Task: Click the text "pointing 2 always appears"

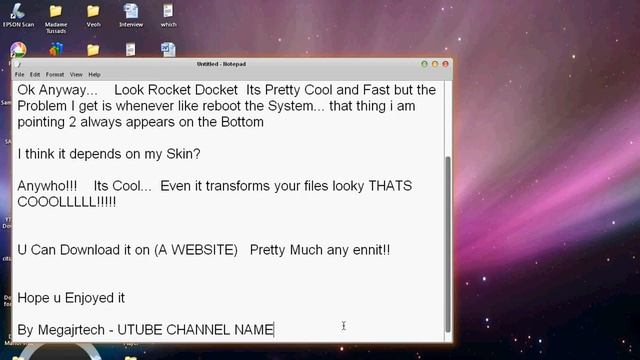Action: [x=95, y=122]
